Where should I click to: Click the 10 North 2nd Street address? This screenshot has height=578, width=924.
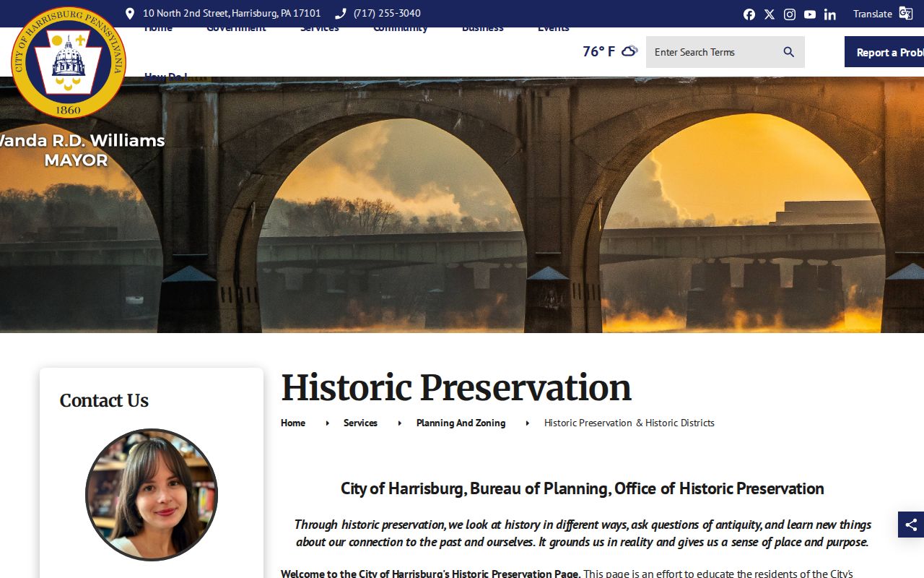click(232, 14)
